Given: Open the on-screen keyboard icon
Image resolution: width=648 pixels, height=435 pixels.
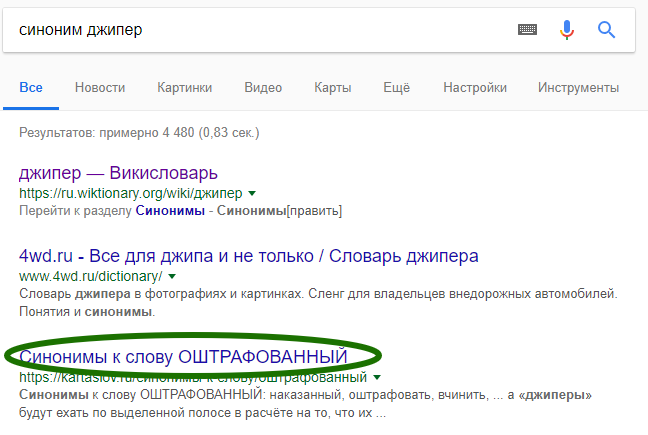Looking at the screenshot, I should click(527, 30).
